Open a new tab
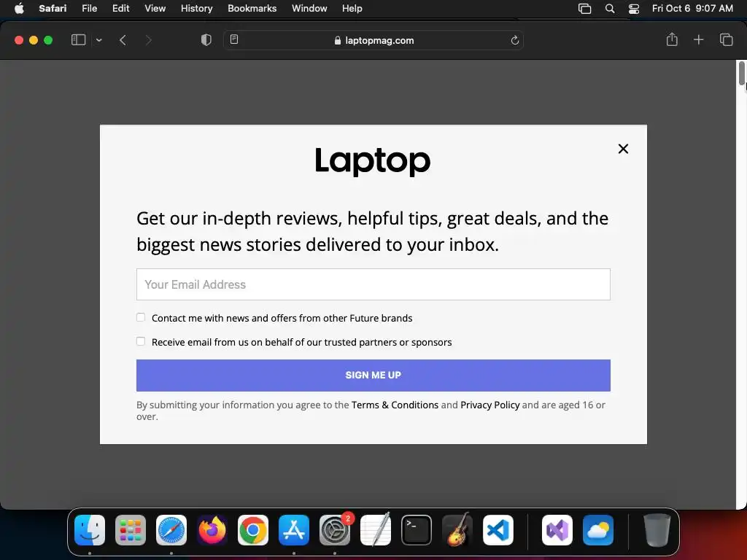Image resolution: width=747 pixels, height=560 pixels. [x=698, y=40]
